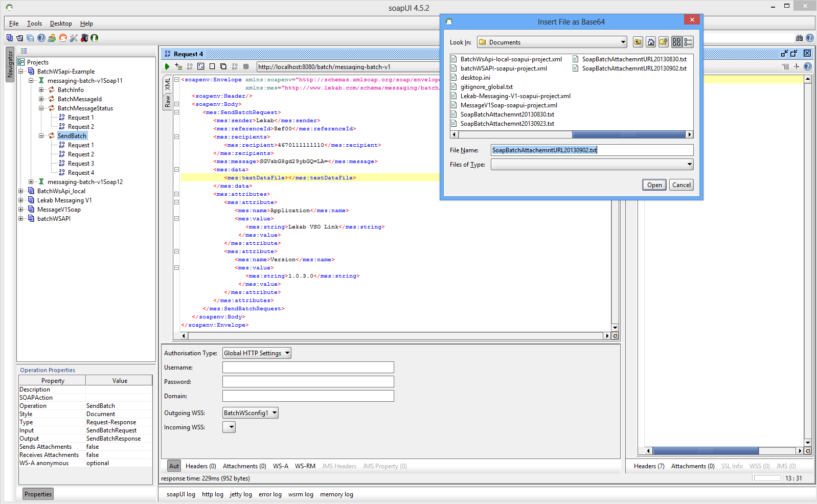The image size is (817, 504).
Task: Click the minimize-to-icon button for Request 4 window
Action: [x=784, y=53]
